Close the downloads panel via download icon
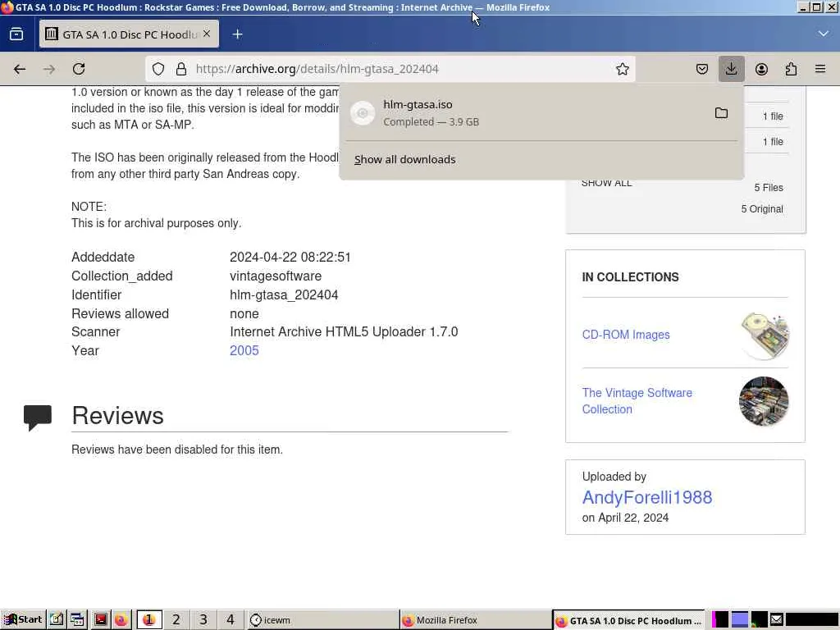Image resolution: width=840 pixels, height=630 pixels. click(x=731, y=69)
